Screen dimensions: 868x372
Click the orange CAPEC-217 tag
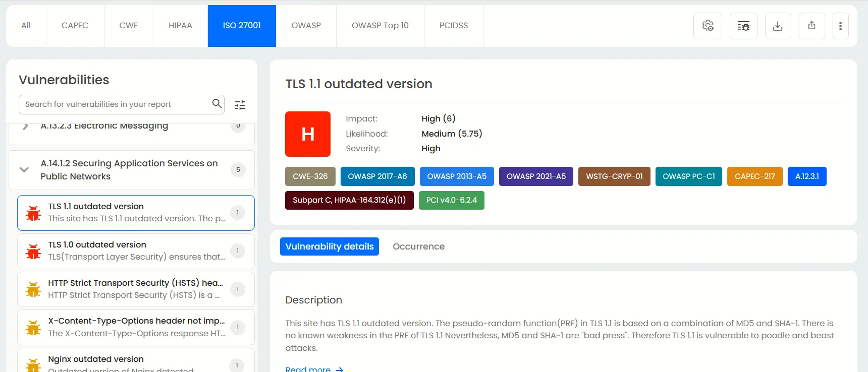coord(754,176)
